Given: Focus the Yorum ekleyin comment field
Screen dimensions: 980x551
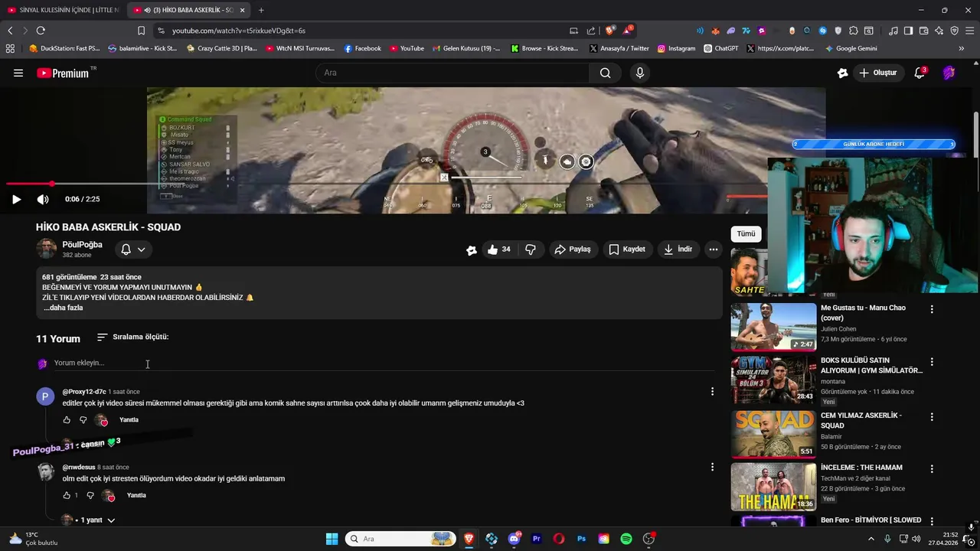Looking at the screenshot, I should pos(383,363).
